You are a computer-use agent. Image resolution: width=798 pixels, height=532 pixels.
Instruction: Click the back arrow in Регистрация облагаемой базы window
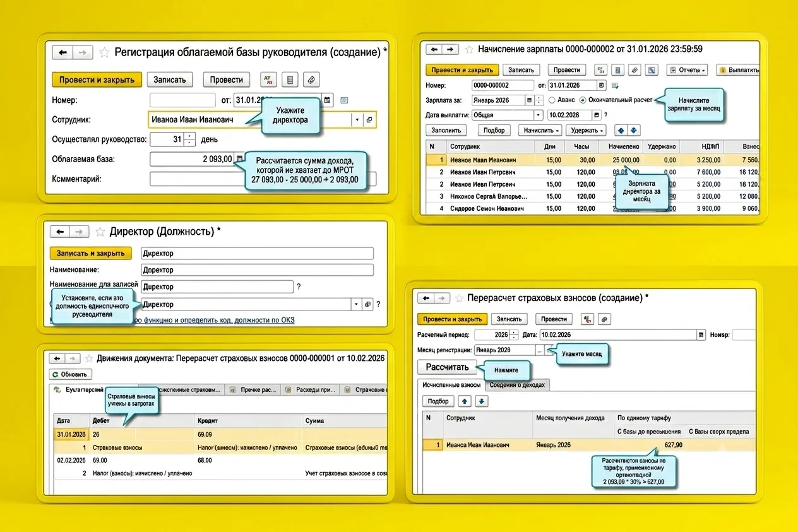pos(63,53)
